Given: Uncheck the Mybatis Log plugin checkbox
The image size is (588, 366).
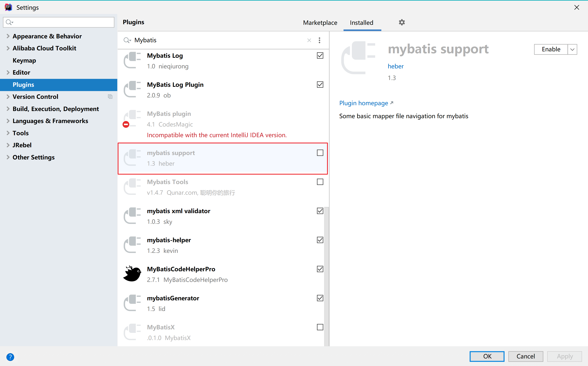Looking at the screenshot, I should [320, 56].
